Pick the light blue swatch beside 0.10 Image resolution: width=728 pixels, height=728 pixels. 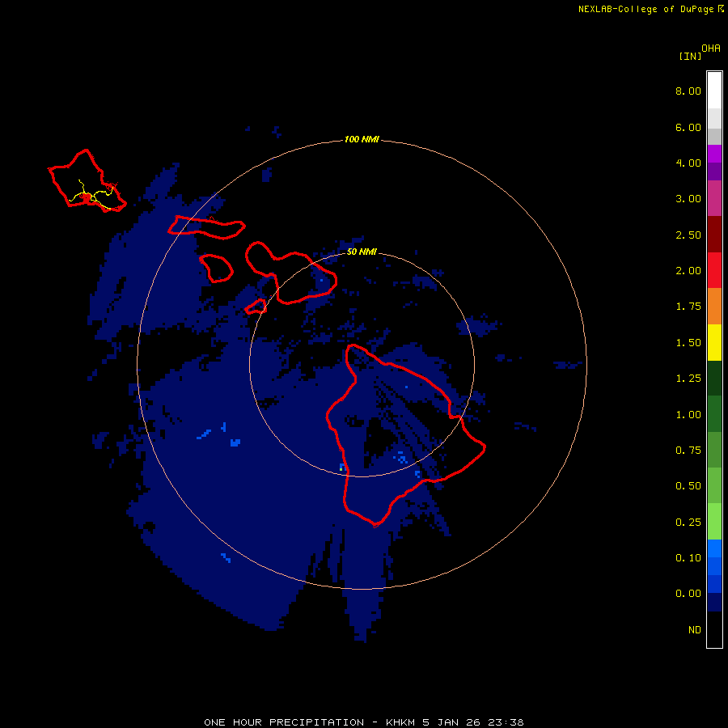click(714, 548)
